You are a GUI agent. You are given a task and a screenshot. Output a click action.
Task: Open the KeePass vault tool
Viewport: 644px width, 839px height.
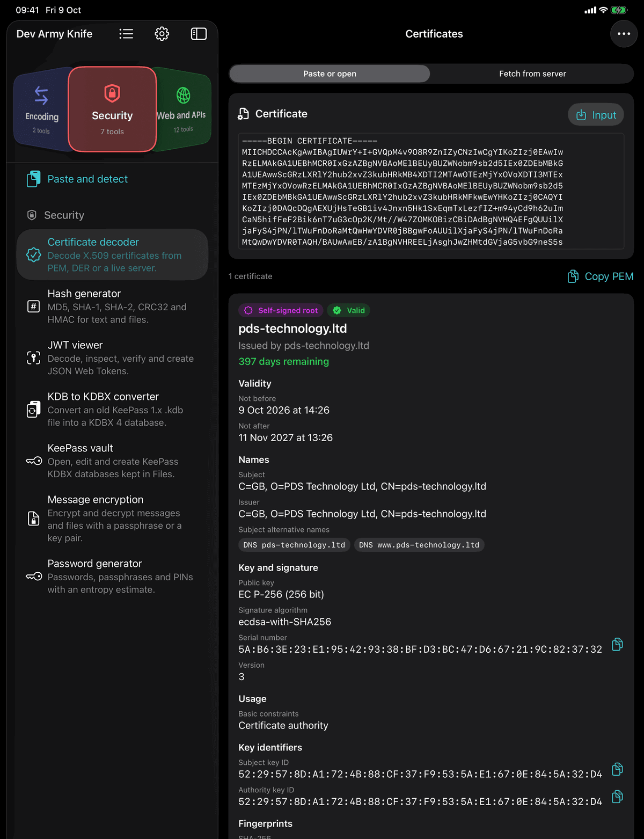click(x=112, y=461)
